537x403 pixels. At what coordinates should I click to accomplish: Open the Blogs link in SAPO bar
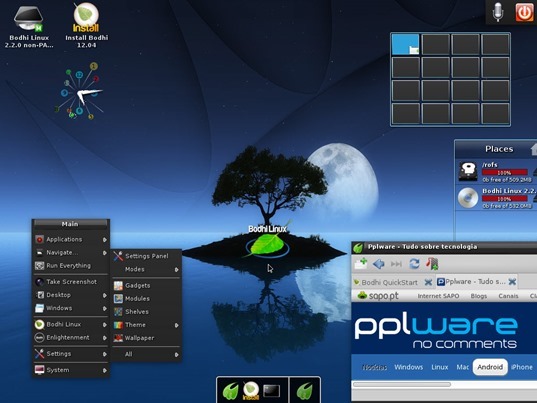tap(479, 296)
